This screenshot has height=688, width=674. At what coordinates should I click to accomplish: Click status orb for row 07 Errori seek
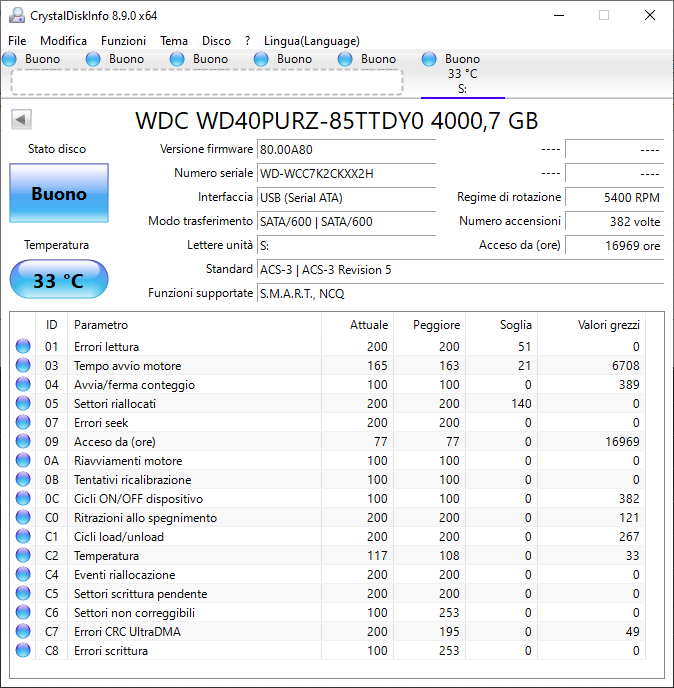coord(23,422)
